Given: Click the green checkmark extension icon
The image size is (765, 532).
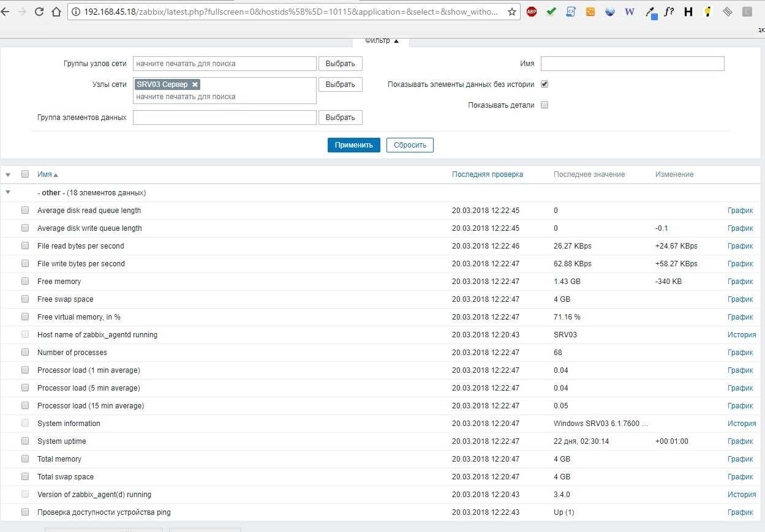Looking at the screenshot, I should click(551, 12).
